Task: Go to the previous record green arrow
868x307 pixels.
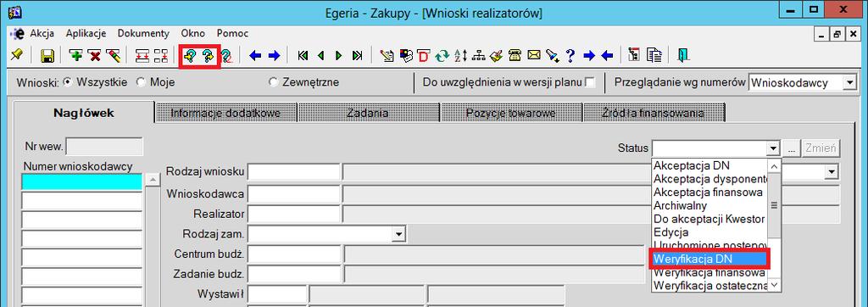Action: pyautogui.click(x=320, y=55)
